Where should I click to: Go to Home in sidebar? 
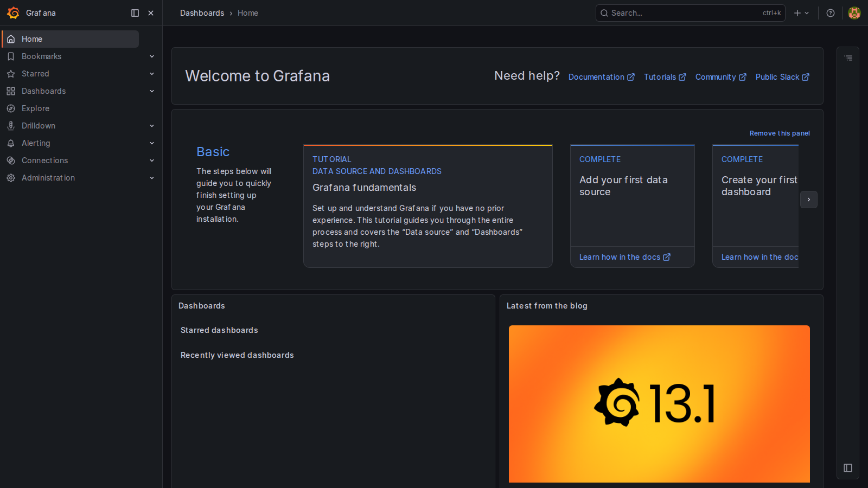pos(71,39)
